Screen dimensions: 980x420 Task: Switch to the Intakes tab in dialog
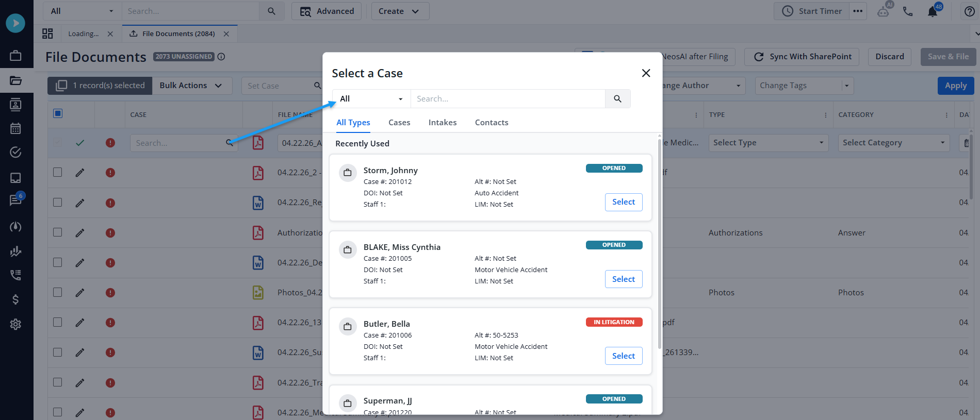[x=443, y=123]
